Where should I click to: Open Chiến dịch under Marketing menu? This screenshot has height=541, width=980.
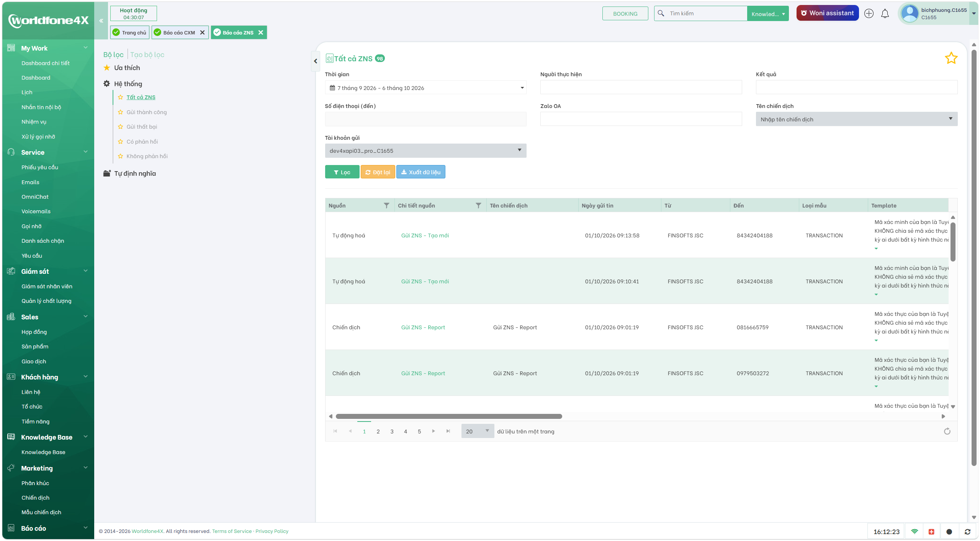(35, 498)
